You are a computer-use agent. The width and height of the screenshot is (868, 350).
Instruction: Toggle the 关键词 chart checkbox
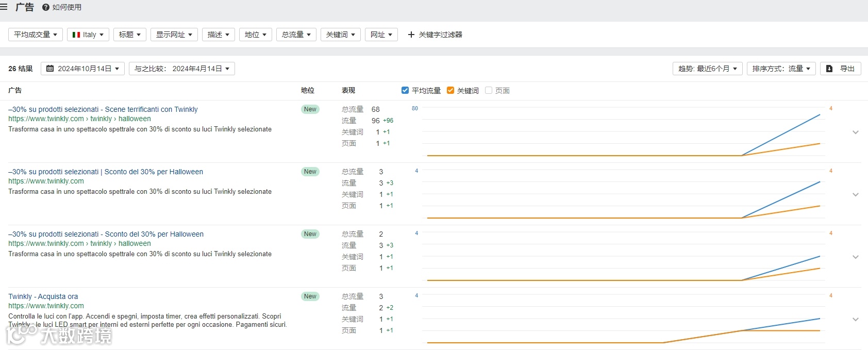coord(450,90)
